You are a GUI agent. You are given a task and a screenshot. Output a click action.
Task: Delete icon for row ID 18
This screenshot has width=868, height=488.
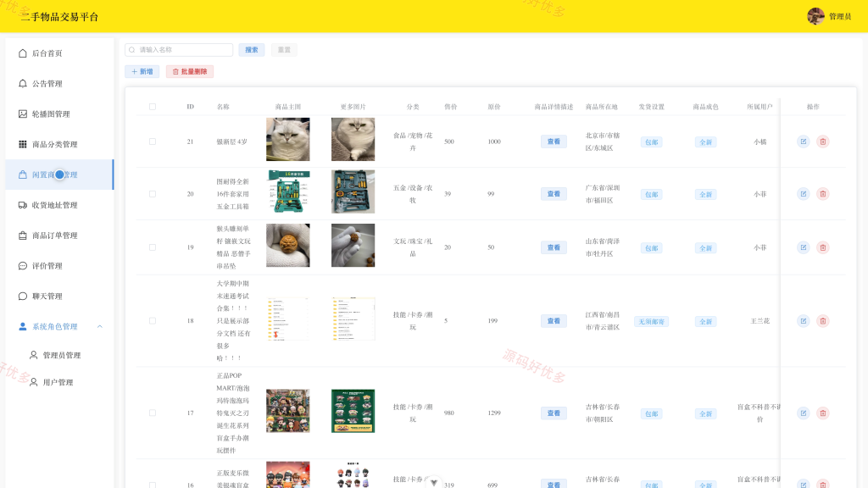tap(823, 321)
